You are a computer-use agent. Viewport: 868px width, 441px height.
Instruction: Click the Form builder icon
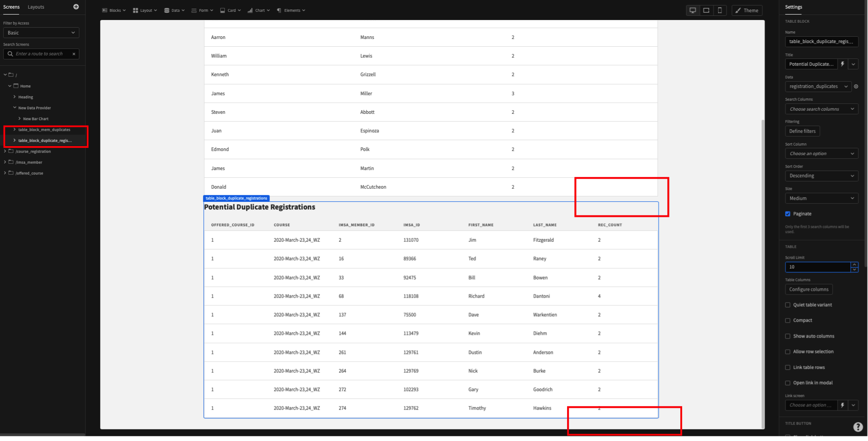click(x=194, y=10)
